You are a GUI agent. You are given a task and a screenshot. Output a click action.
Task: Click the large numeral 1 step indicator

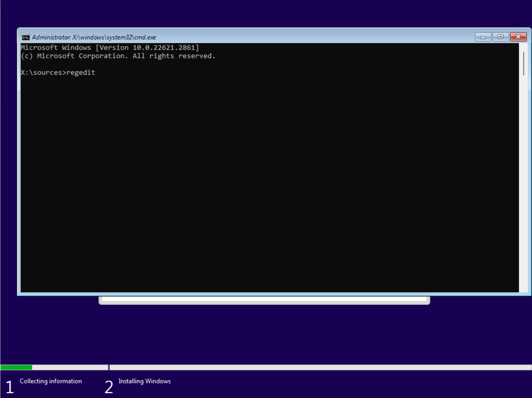(x=9, y=386)
